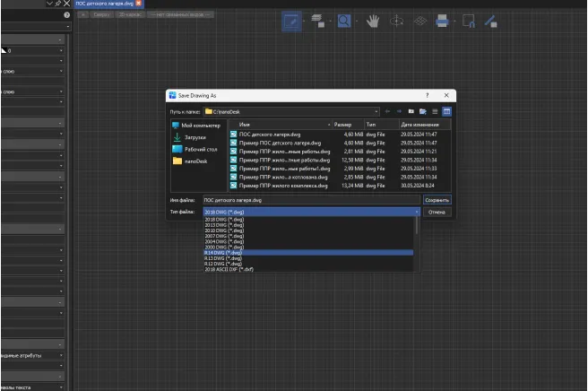The width and height of the screenshot is (588, 391).
Task: Start the 3D Orbit tool
Action: (x=394, y=22)
